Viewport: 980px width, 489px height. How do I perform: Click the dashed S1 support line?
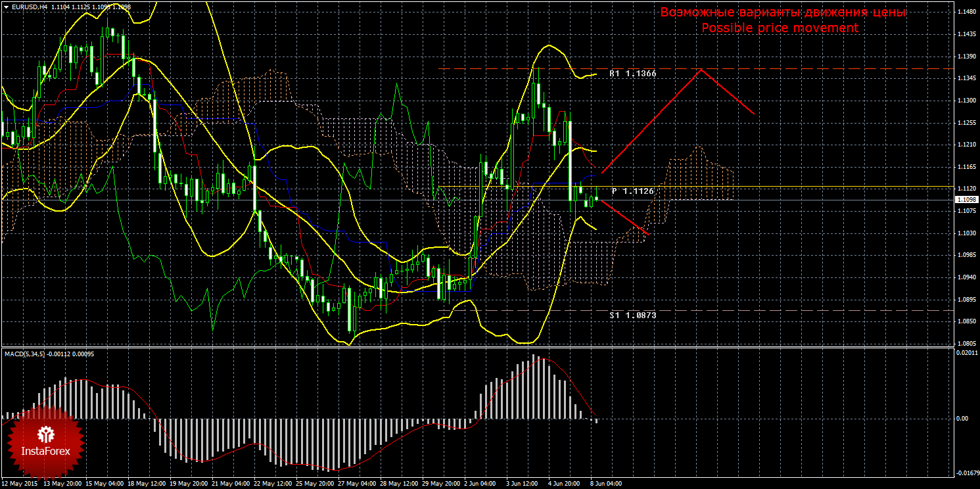(695, 310)
